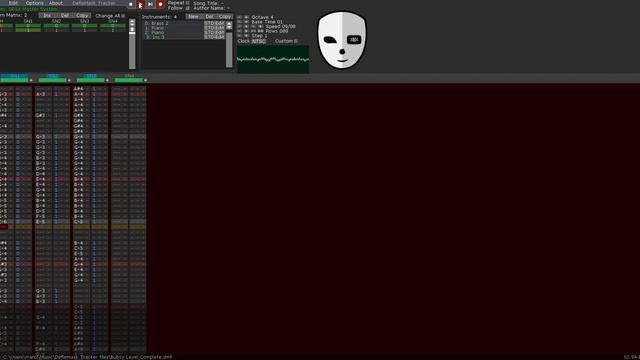Select instrument 0: Brass 2
Viewport: 640px width, 360px height.
[174, 24]
